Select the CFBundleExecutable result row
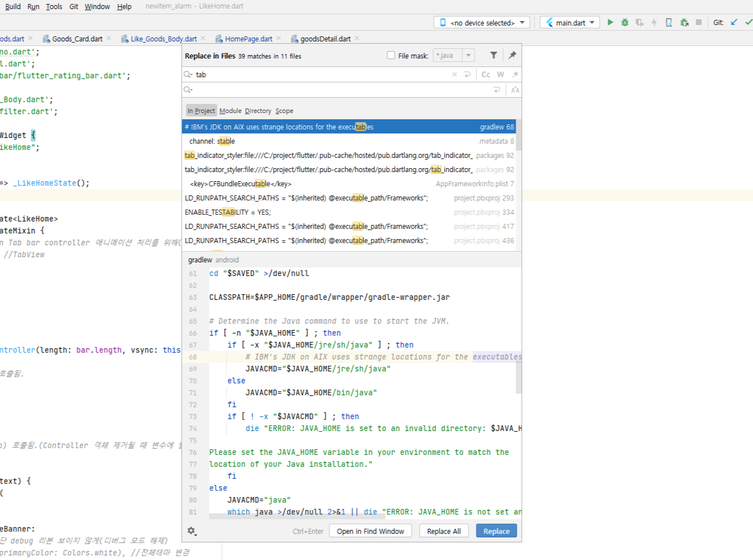Viewport: 753px width, 560px height. [x=349, y=183]
